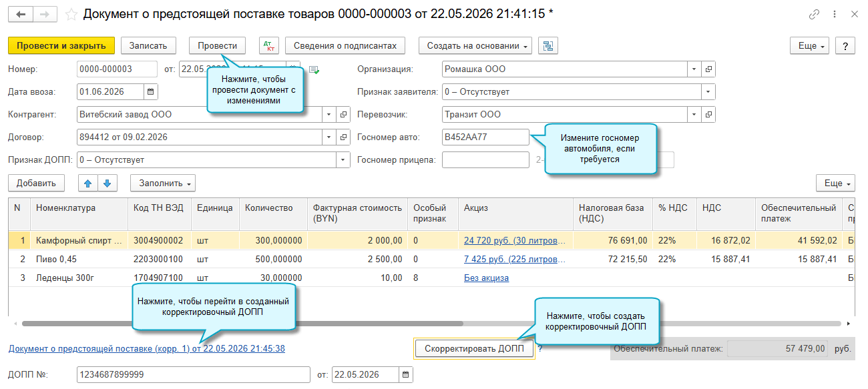The width and height of the screenshot is (868, 389).
Task: Click the back navigation arrow
Action: pos(21,14)
